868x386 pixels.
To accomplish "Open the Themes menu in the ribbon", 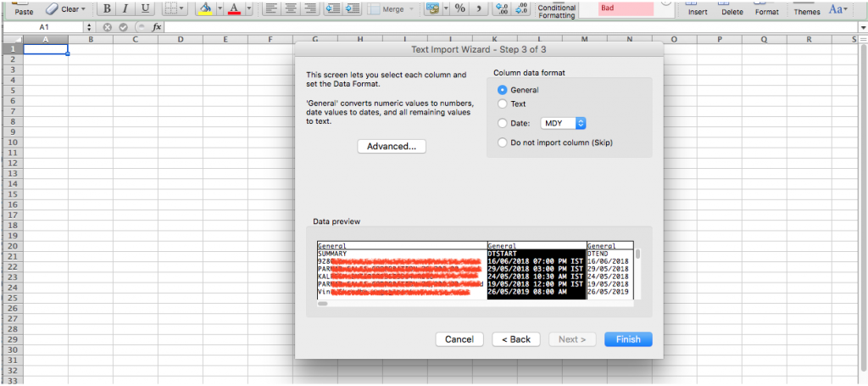I will 806,10.
